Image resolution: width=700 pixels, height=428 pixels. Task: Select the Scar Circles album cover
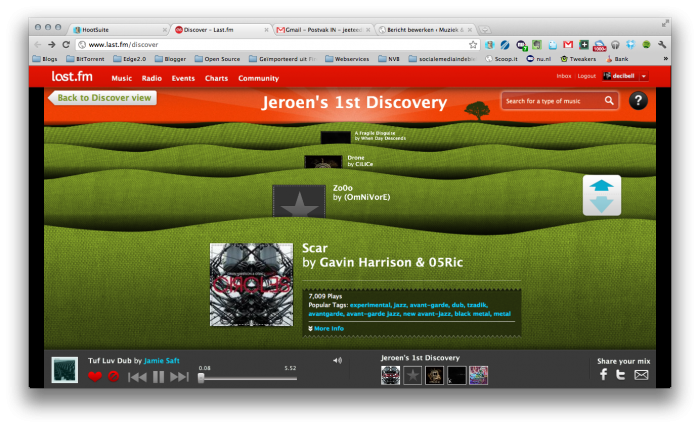[252, 285]
